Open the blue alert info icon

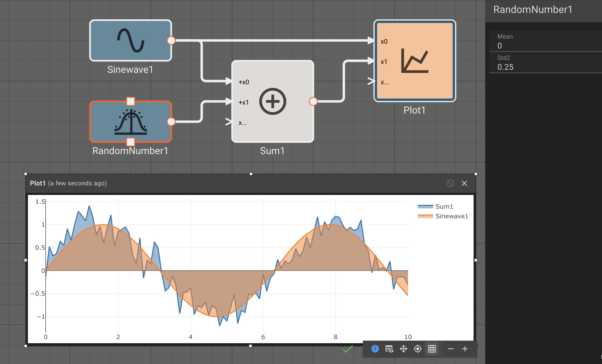tap(375, 349)
